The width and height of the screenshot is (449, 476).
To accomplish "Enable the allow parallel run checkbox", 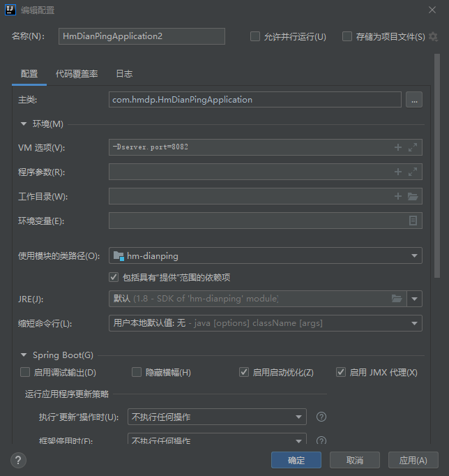I will point(255,36).
